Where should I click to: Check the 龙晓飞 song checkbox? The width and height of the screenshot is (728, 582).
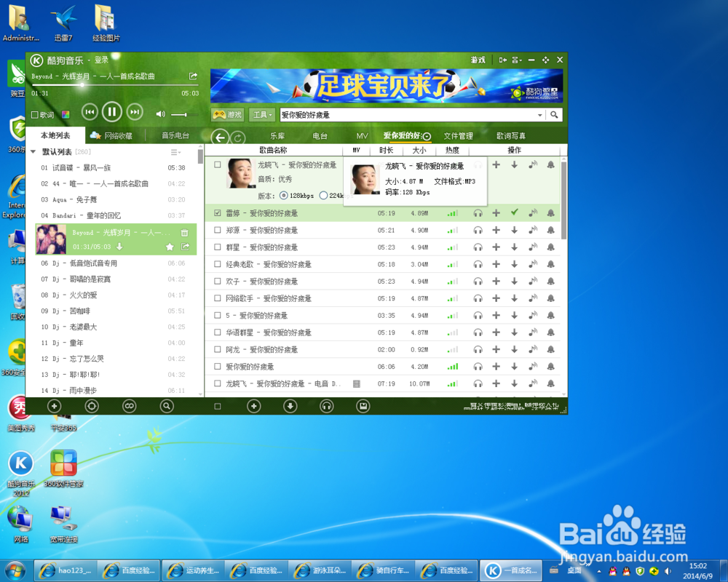click(x=217, y=164)
